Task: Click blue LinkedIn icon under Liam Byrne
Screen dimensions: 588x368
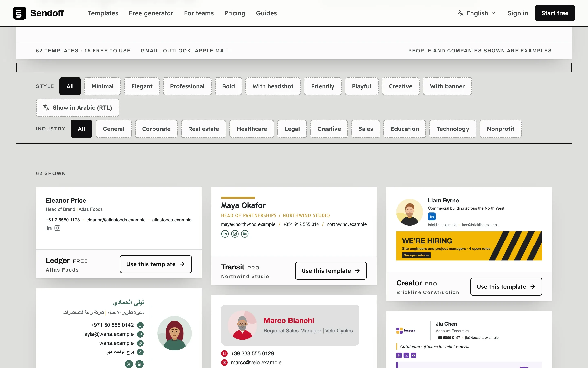Action: click(432, 216)
